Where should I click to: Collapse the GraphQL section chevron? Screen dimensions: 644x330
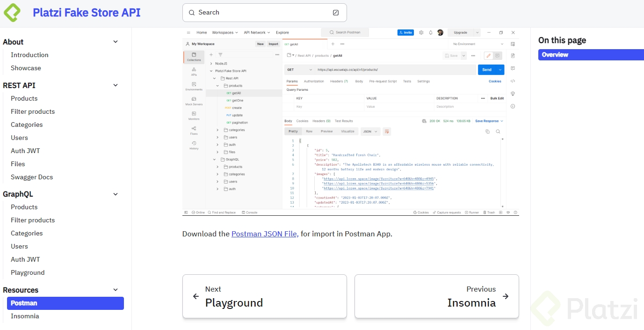click(x=116, y=194)
